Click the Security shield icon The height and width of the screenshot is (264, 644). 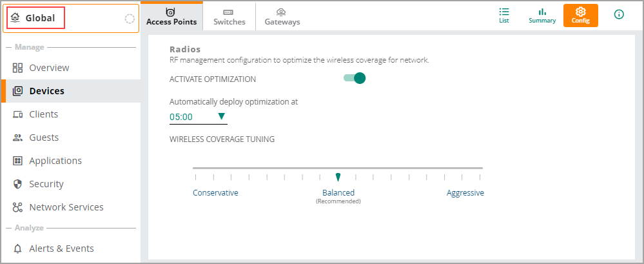tap(18, 184)
